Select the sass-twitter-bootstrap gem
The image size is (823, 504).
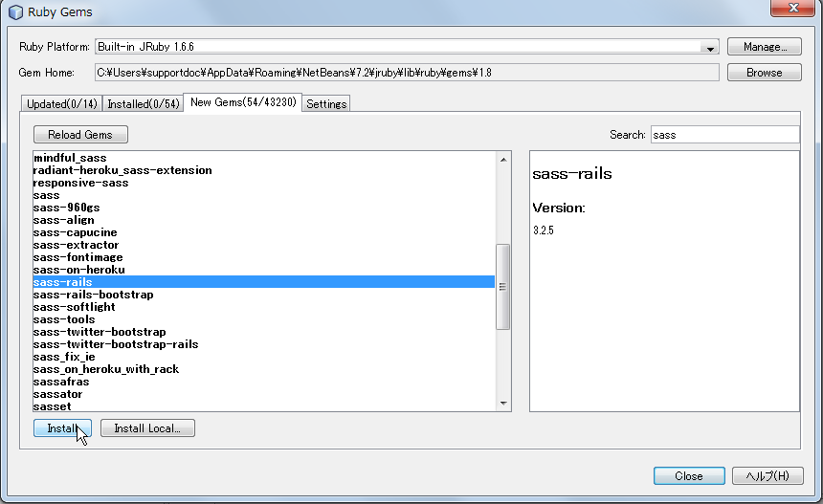point(263,332)
